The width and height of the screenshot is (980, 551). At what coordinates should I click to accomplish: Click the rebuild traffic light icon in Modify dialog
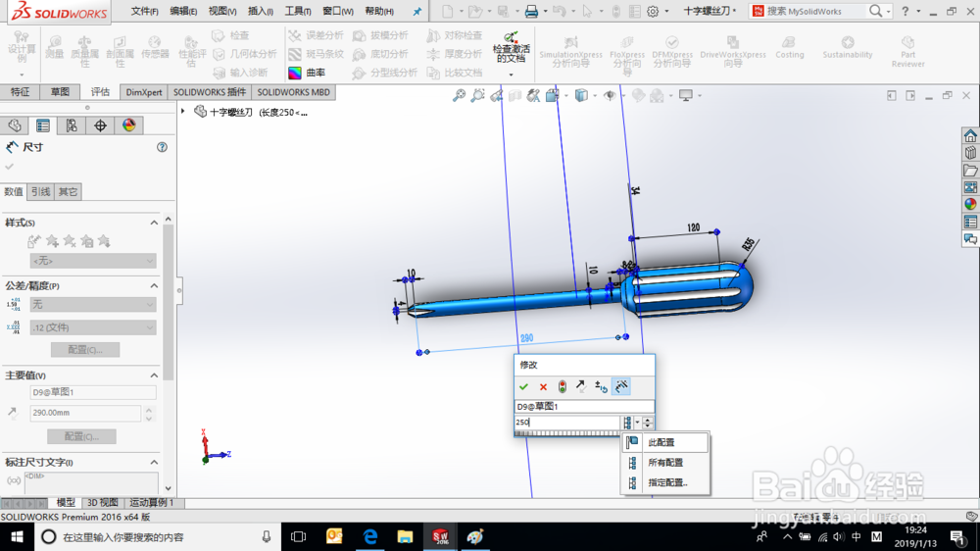[563, 386]
